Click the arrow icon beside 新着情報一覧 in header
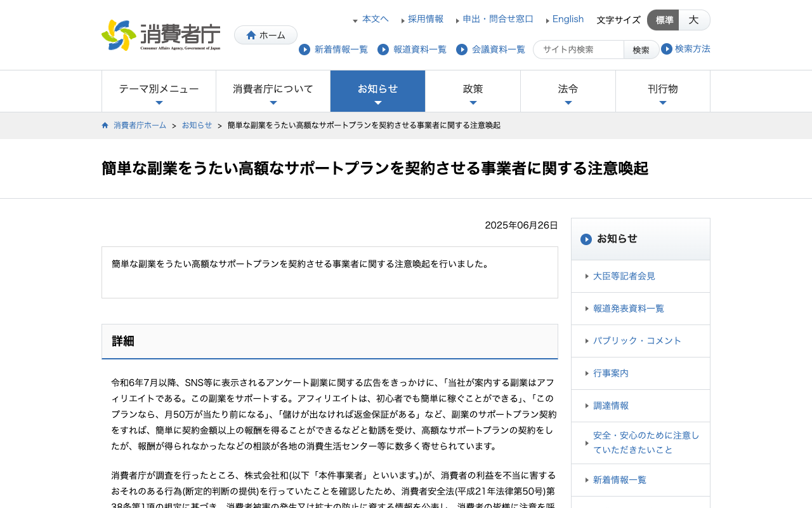 coord(304,50)
